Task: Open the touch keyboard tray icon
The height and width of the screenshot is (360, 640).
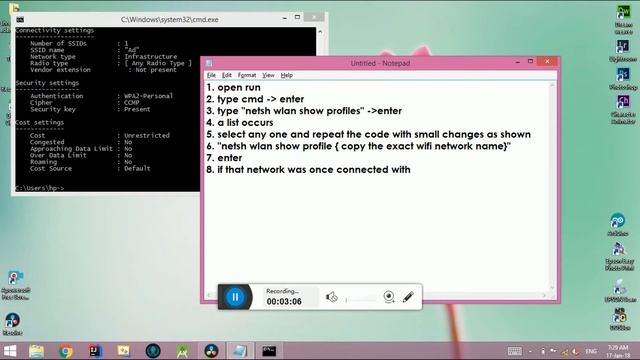Action: [x=515, y=351]
